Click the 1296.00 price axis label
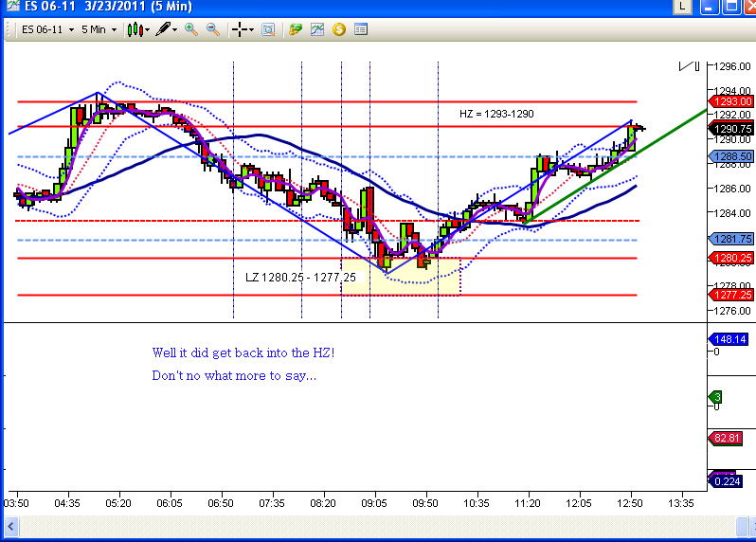This screenshot has height=542, width=756. (732, 66)
